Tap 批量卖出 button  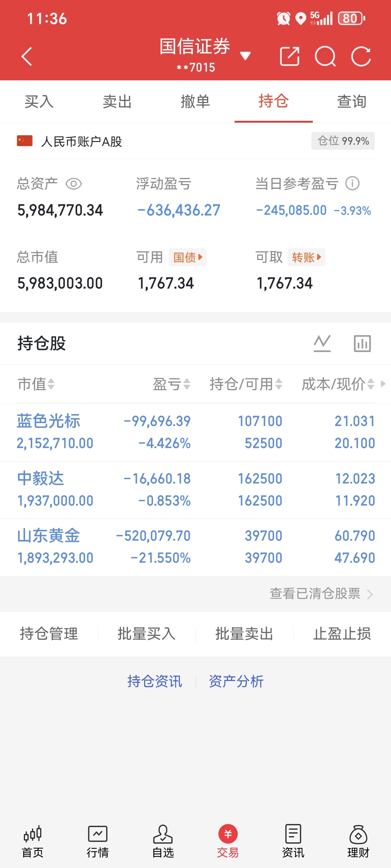(244, 634)
